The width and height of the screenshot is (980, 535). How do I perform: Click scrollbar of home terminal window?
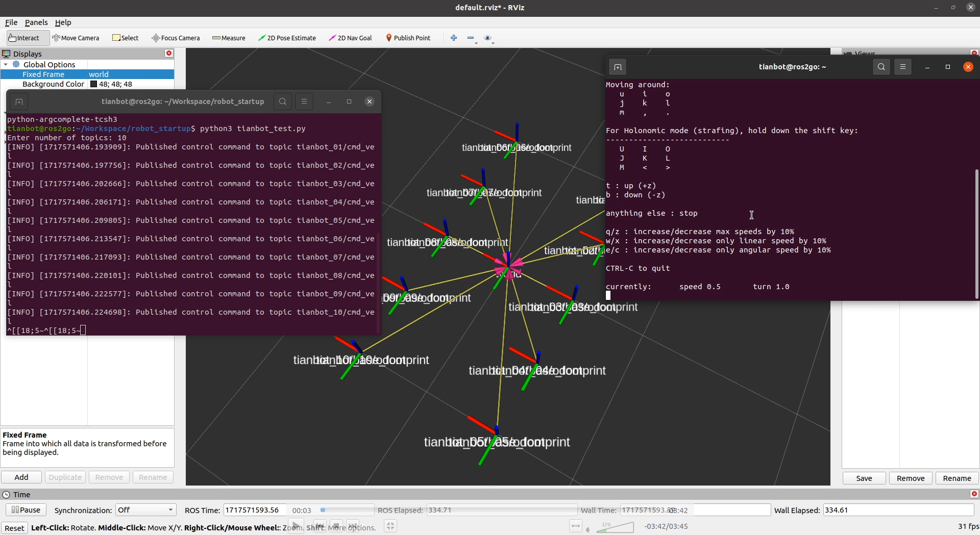coord(976,235)
